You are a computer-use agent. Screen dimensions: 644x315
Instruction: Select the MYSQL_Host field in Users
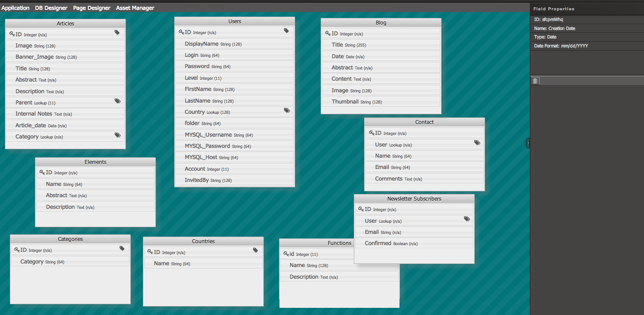(x=235, y=157)
